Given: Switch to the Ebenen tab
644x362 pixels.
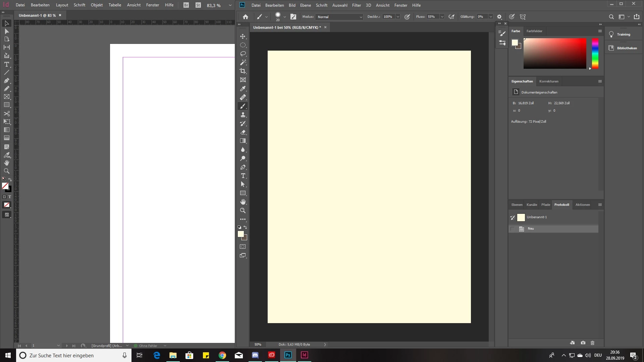Looking at the screenshot, I should pyautogui.click(x=517, y=205).
